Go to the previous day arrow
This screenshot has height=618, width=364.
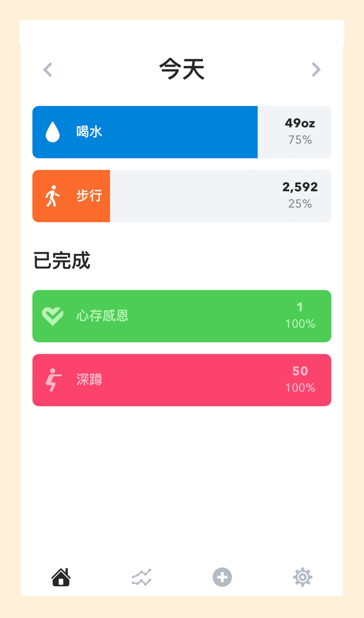[48, 70]
